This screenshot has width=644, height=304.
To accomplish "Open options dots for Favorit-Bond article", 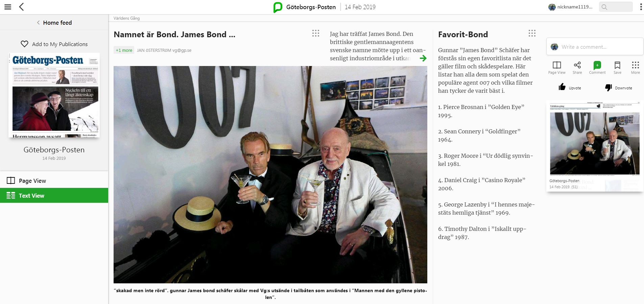I will point(532,33).
